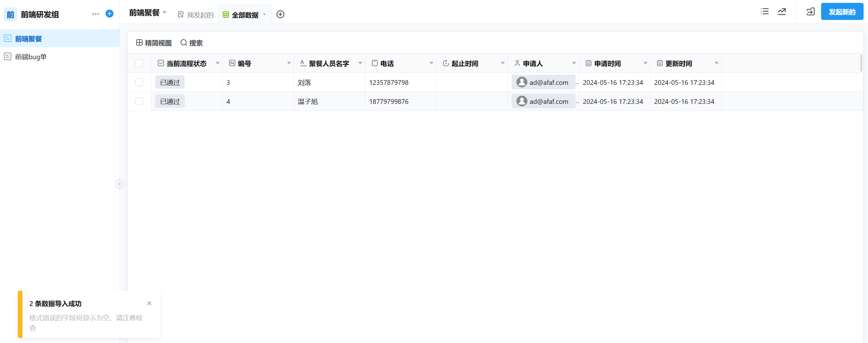Dismiss the import success toast notification
This screenshot has height=343, width=868.
click(x=149, y=303)
